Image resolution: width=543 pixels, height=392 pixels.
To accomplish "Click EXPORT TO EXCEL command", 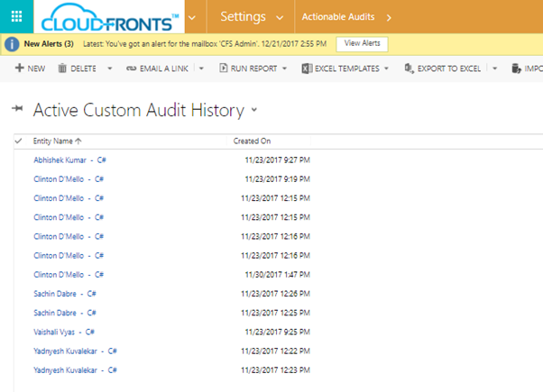I will click(x=449, y=68).
